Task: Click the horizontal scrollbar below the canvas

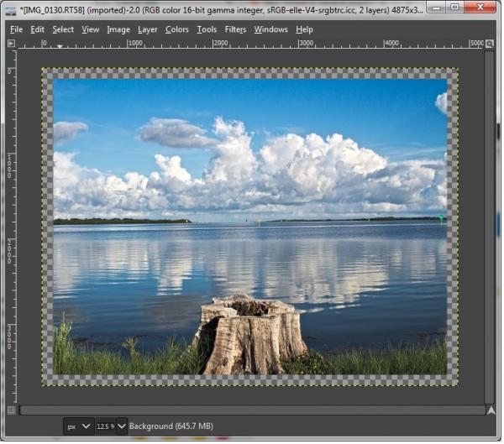Action: 254,412
